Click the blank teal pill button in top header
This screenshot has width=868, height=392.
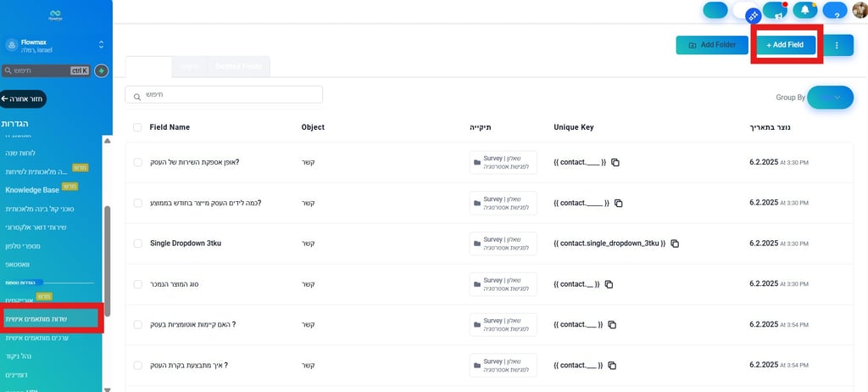coord(715,10)
